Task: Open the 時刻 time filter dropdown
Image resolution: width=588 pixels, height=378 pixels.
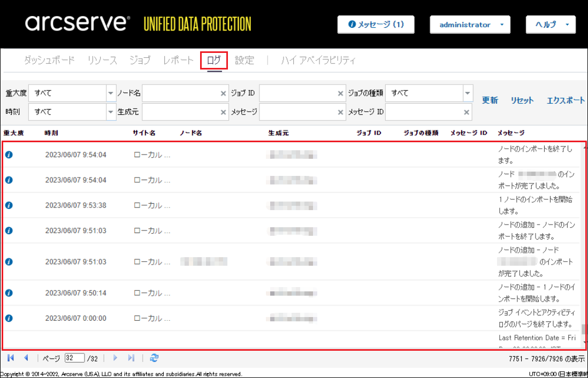Action: pyautogui.click(x=111, y=112)
